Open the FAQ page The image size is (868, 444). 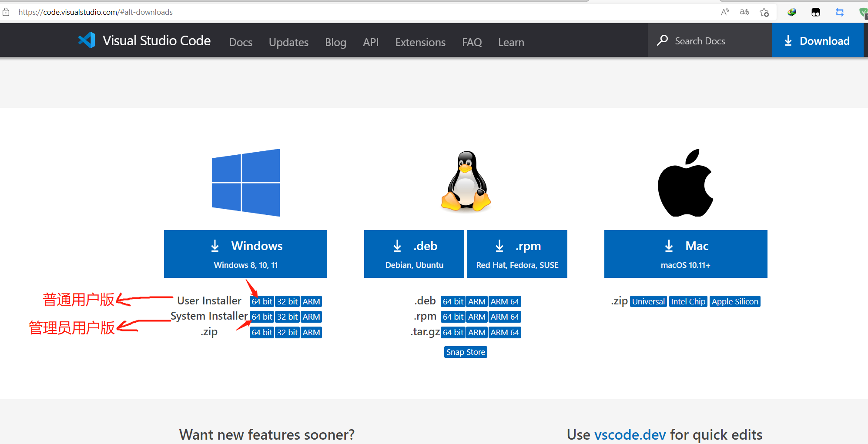pyautogui.click(x=472, y=42)
